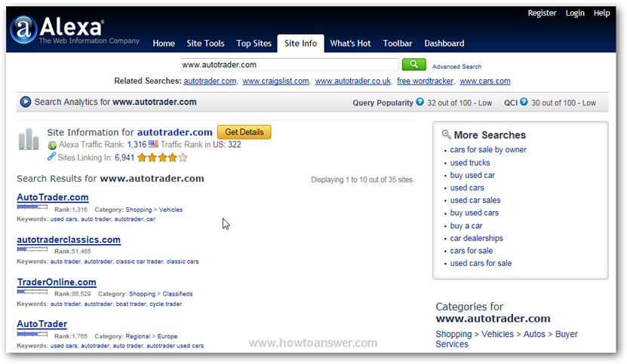This screenshot has height=364, width=627.
Task: Click Regional category under AutoTrader result
Action: (137, 336)
